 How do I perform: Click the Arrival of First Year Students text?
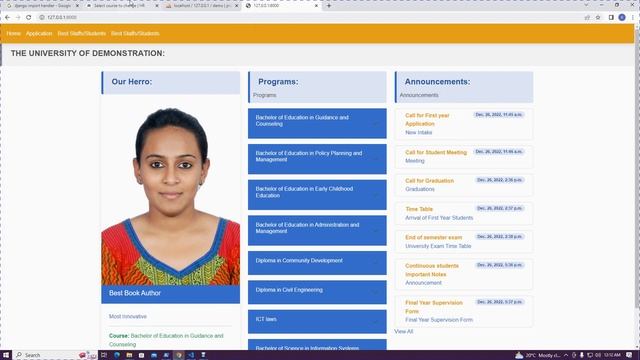click(x=439, y=218)
